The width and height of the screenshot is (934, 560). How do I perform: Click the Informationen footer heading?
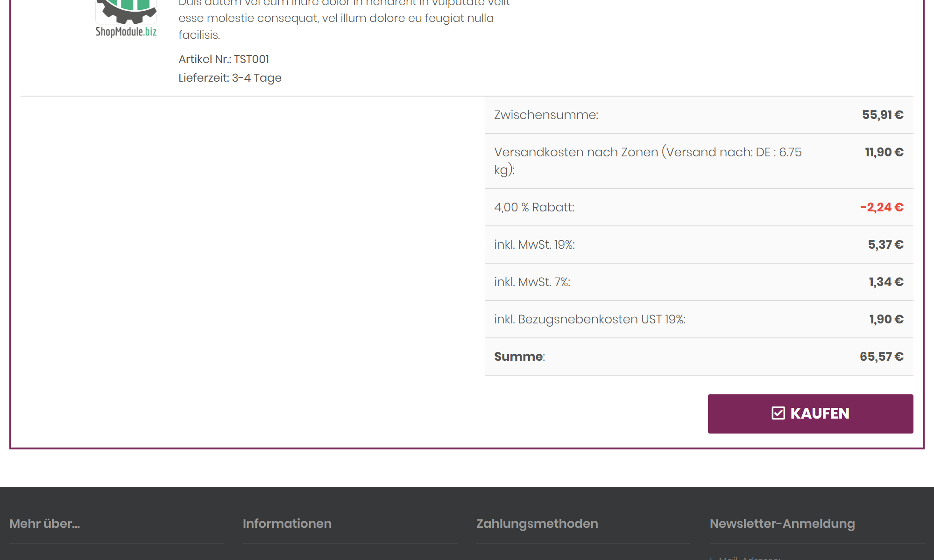click(x=287, y=524)
